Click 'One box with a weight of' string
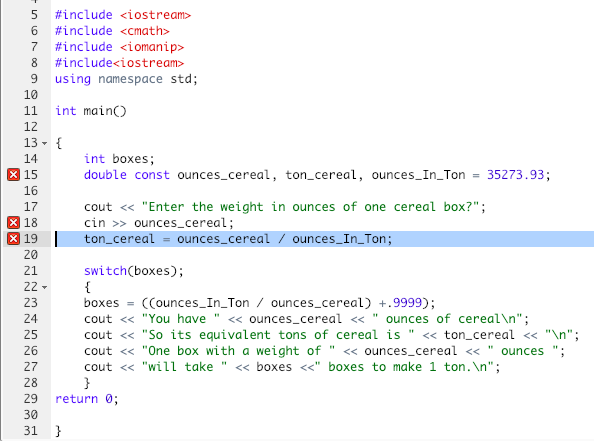594x441 pixels. pos(238,351)
